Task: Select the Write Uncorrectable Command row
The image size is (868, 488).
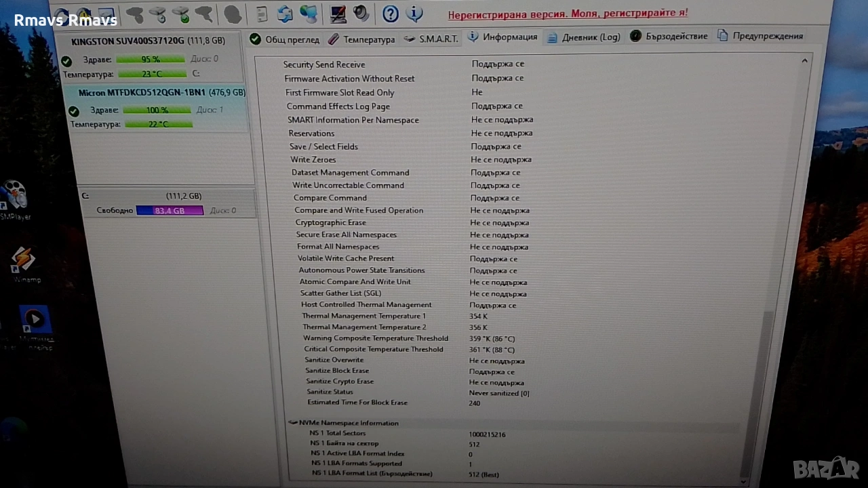Action: 407,185
